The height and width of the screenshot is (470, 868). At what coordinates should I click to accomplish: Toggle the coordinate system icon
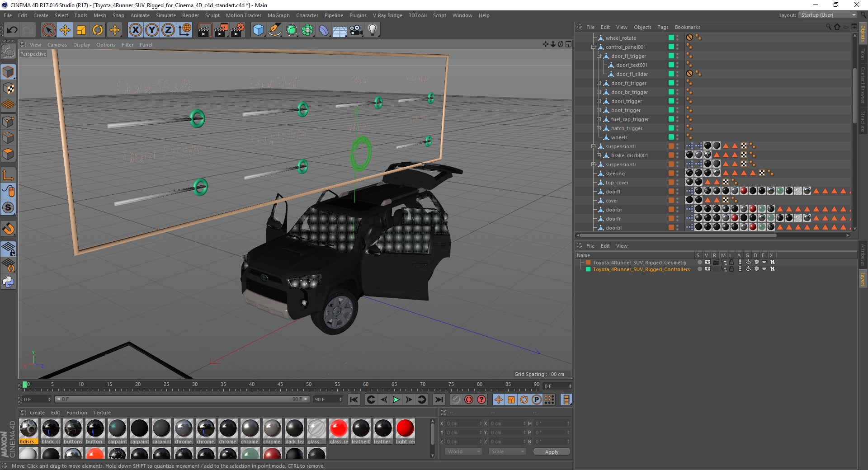pyautogui.click(x=185, y=30)
